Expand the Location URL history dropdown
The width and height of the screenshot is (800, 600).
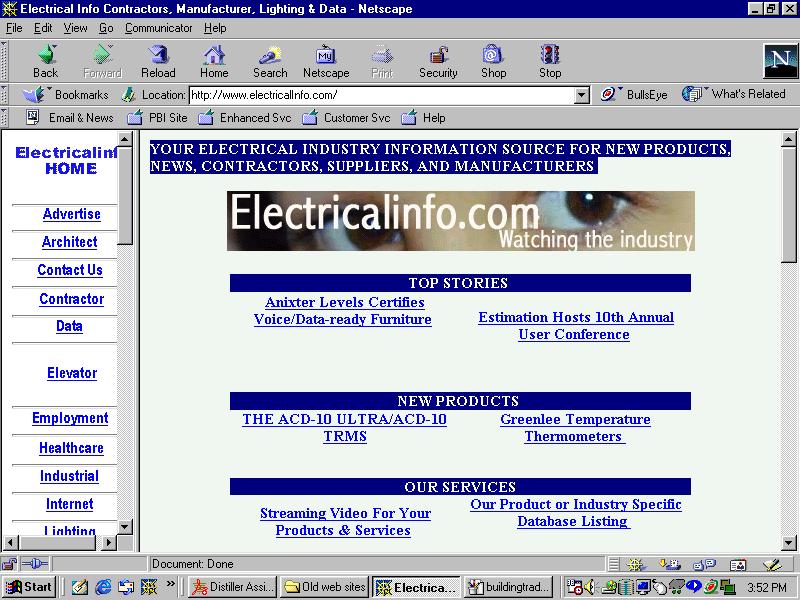pyautogui.click(x=582, y=95)
